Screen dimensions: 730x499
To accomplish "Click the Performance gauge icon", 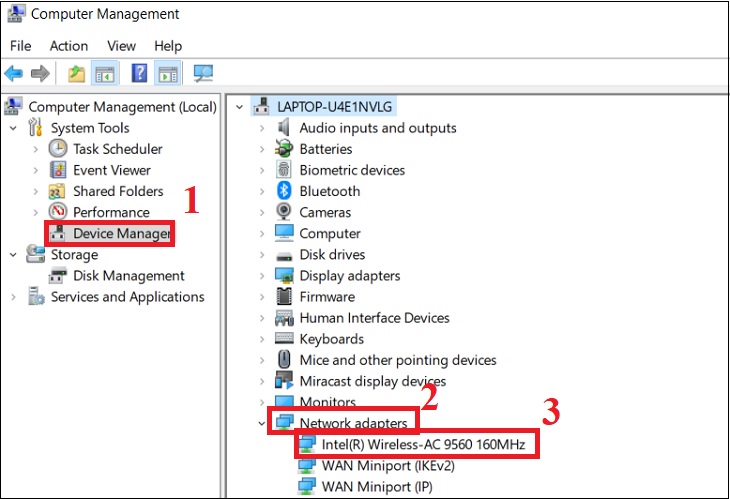I will 58,212.
